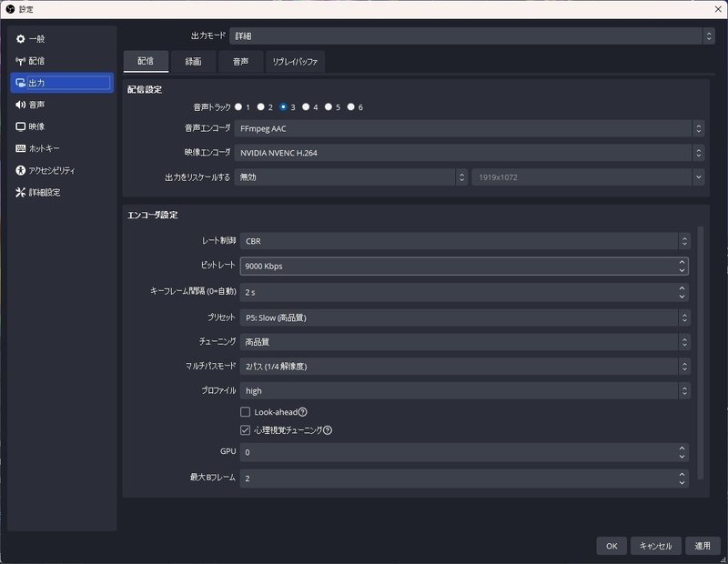Open the 音声エンコーダ FFmpeg AAC dropdown

coord(469,128)
